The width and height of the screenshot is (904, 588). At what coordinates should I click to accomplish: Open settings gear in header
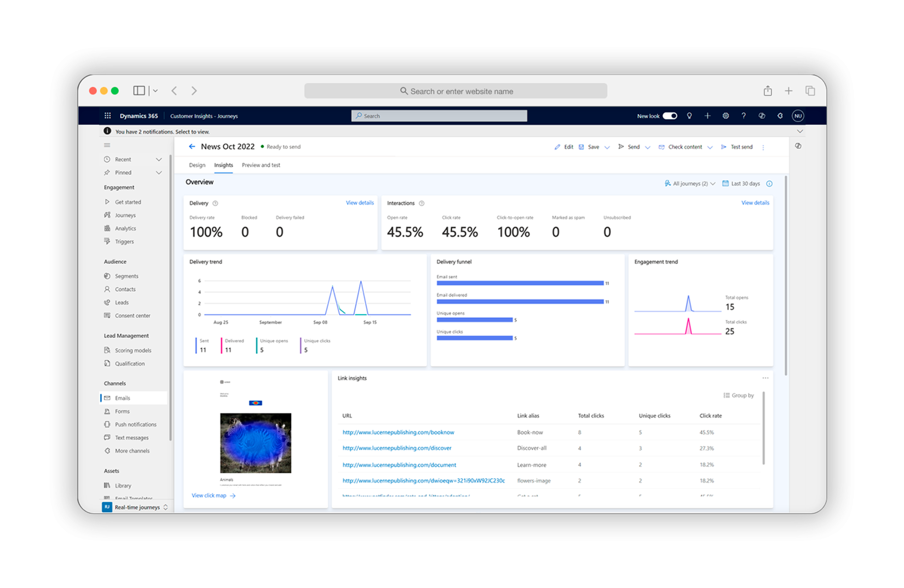pyautogui.click(x=725, y=116)
